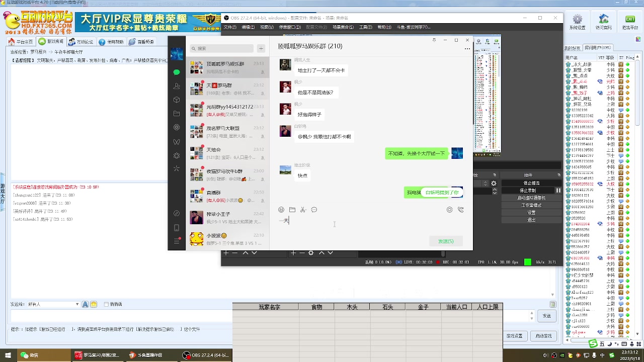Open OBS 编辑(E) menu
The width and height of the screenshot is (644, 362).
point(248,27)
